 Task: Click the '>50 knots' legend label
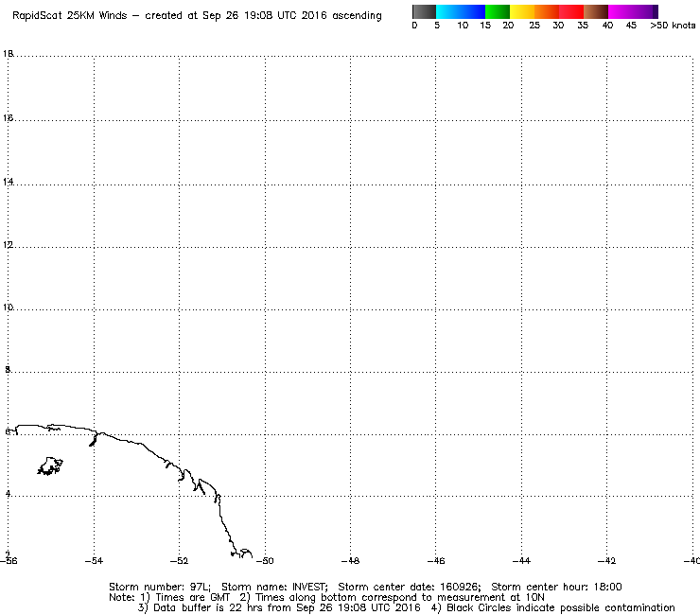click(x=673, y=26)
